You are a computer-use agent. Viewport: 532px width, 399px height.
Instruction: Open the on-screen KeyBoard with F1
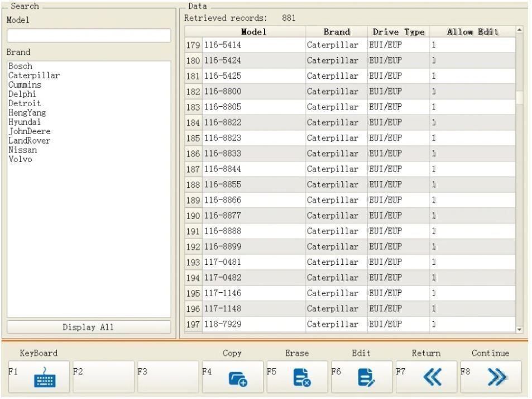[x=39, y=377]
